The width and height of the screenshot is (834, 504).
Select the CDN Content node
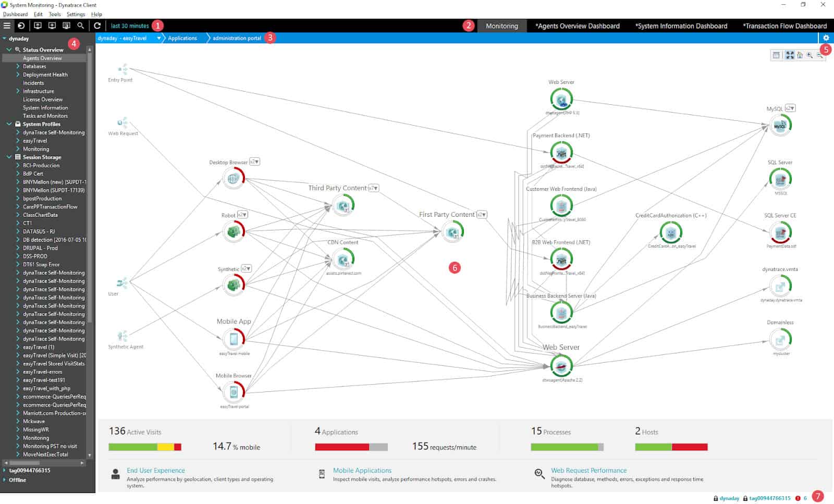pyautogui.click(x=343, y=259)
